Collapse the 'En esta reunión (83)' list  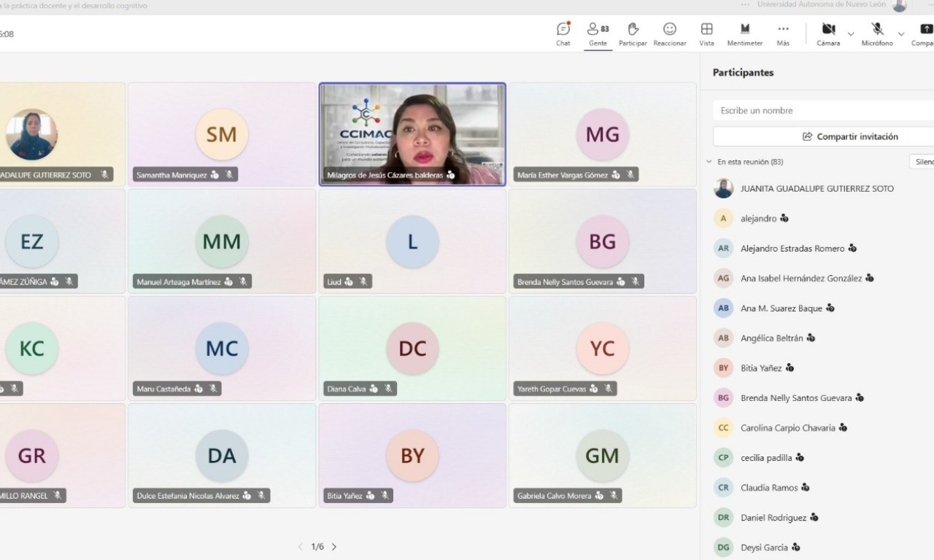coord(709,162)
